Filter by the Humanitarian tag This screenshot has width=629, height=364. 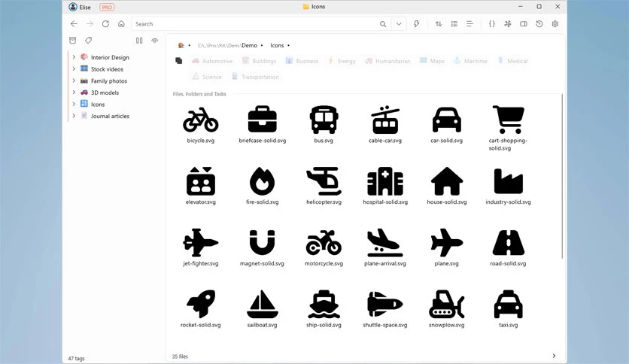387,61
